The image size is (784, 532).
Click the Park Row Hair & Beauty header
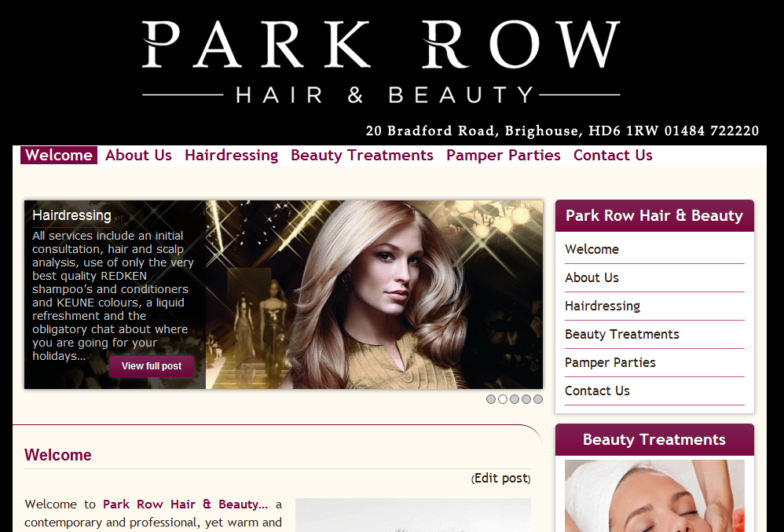(x=654, y=215)
